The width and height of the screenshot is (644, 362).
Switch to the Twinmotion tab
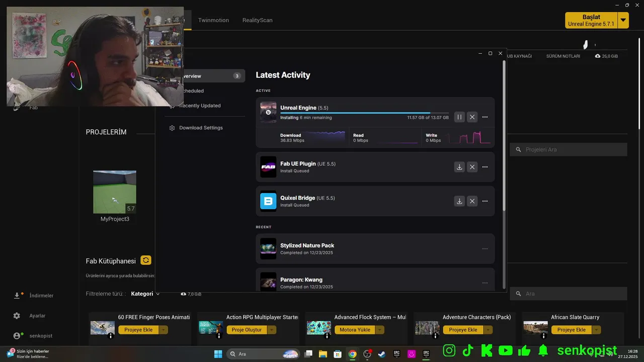click(213, 20)
